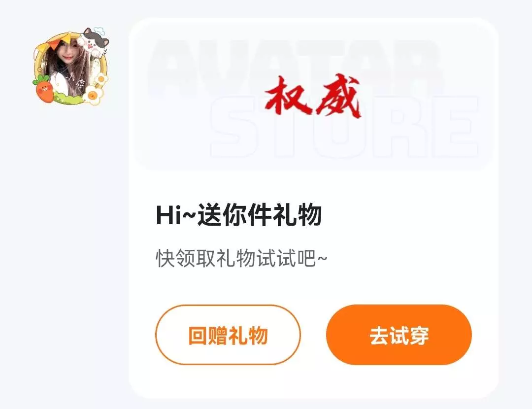Open the red 权威 gift preview image
The width and height of the screenshot is (532, 409).
click(312, 96)
